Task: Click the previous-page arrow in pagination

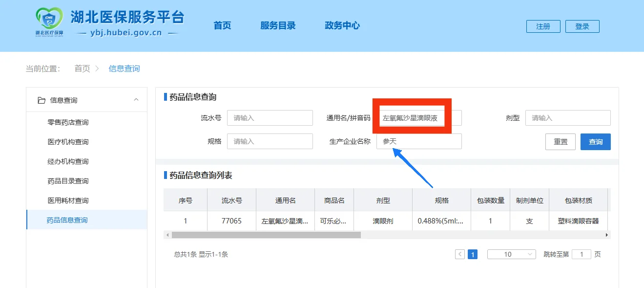Action: (x=459, y=254)
